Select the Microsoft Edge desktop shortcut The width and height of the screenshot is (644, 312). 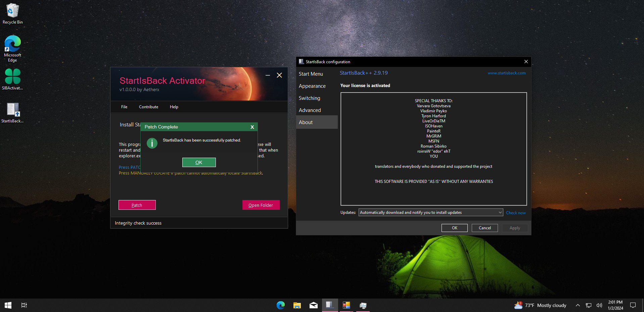[13, 49]
